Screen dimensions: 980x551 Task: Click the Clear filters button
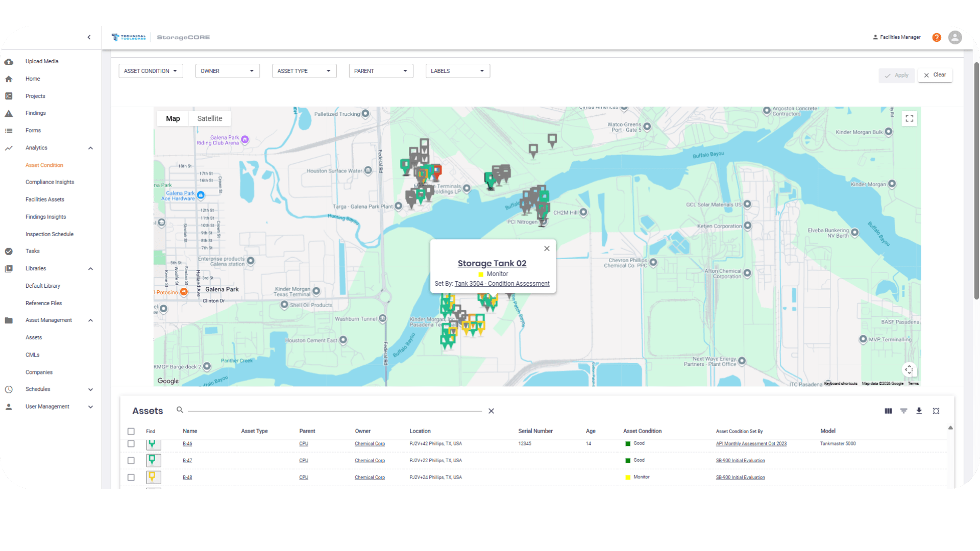(935, 75)
